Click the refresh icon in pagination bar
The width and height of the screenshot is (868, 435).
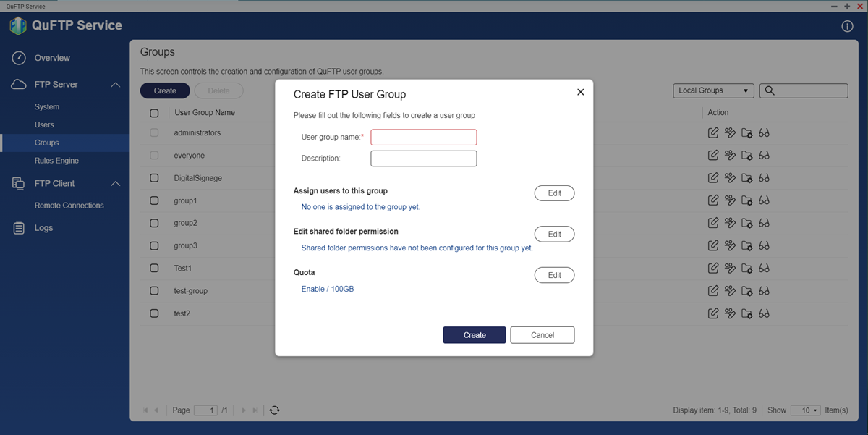coord(274,410)
